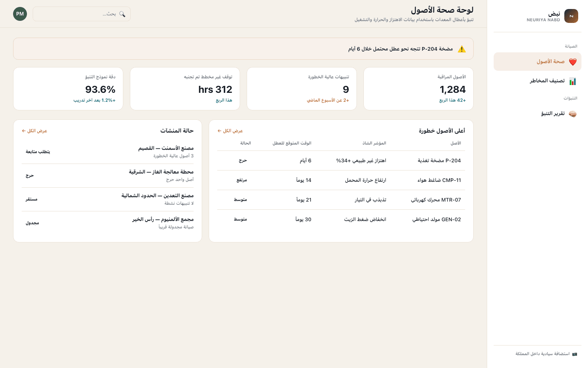Select the توقف غير مخطط تم تجنبه card
The width and height of the screenshot is (588, 368).
[185, 89]
